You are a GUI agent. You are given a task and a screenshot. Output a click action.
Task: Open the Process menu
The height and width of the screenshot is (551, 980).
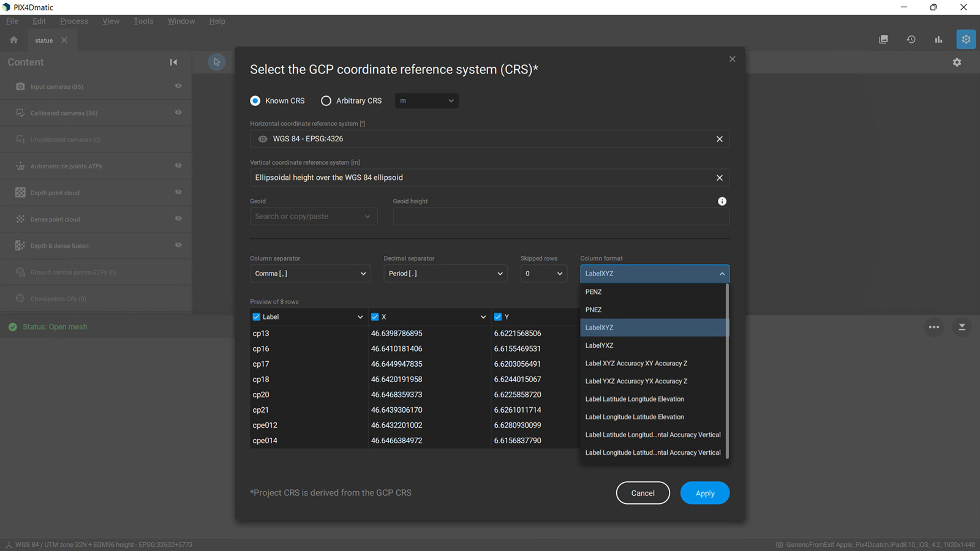[x=74, y=21]
